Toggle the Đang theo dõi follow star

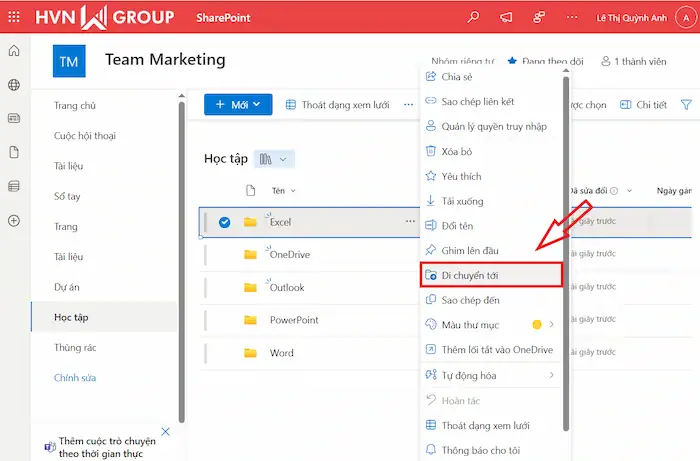[513, 61]
